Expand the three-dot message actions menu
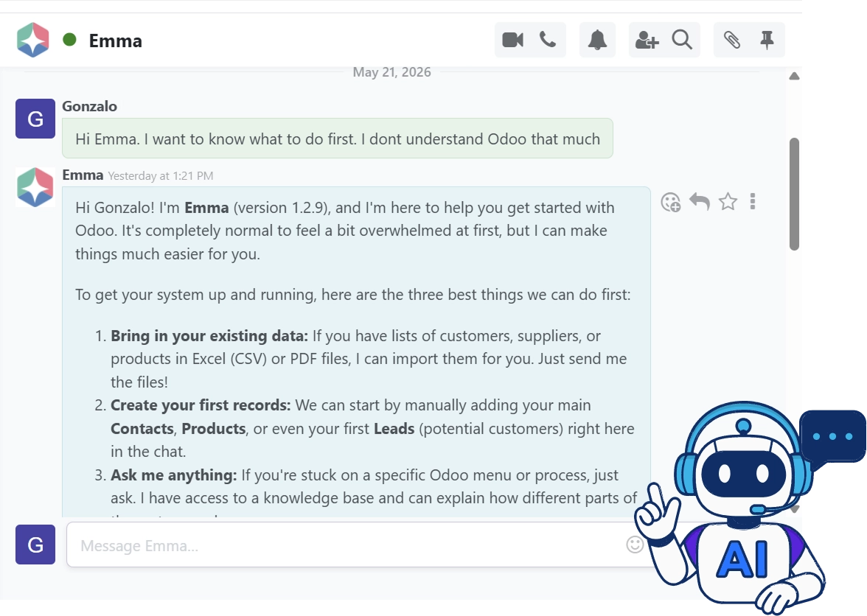867x616 pixels. [753, 202]
